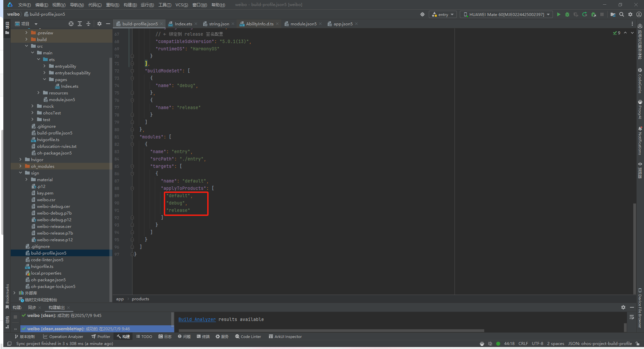The width and height of the screenshot is (644, 349).
Task: Open Device File Browser side panel
Action: (640, 308)
